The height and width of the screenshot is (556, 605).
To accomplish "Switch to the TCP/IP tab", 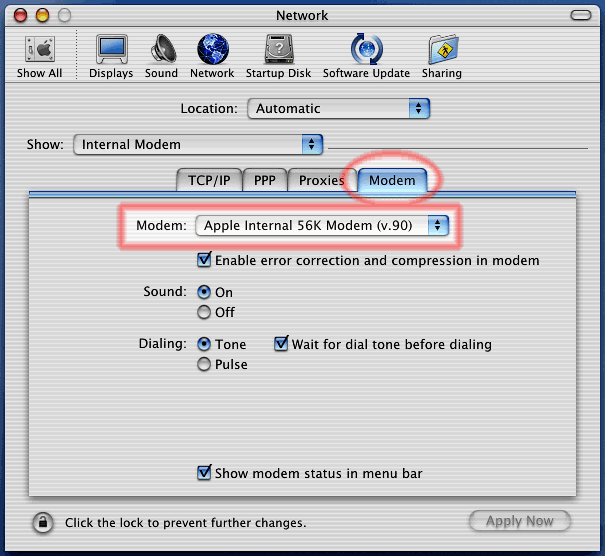I will pos(209,180).
